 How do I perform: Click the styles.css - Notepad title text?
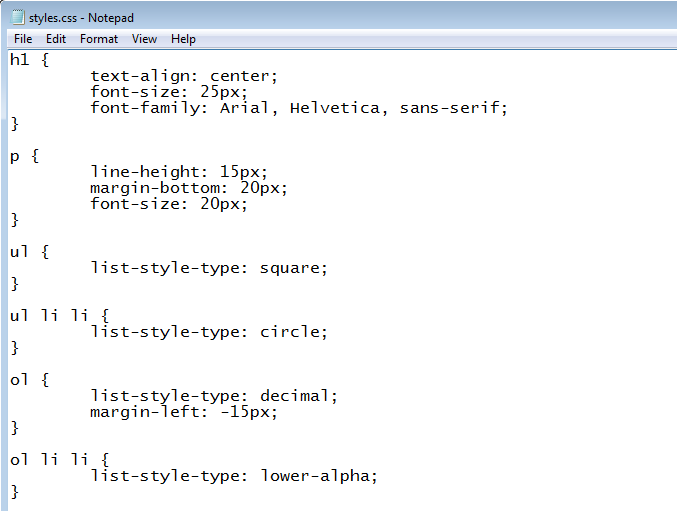(x=81, y=18)
